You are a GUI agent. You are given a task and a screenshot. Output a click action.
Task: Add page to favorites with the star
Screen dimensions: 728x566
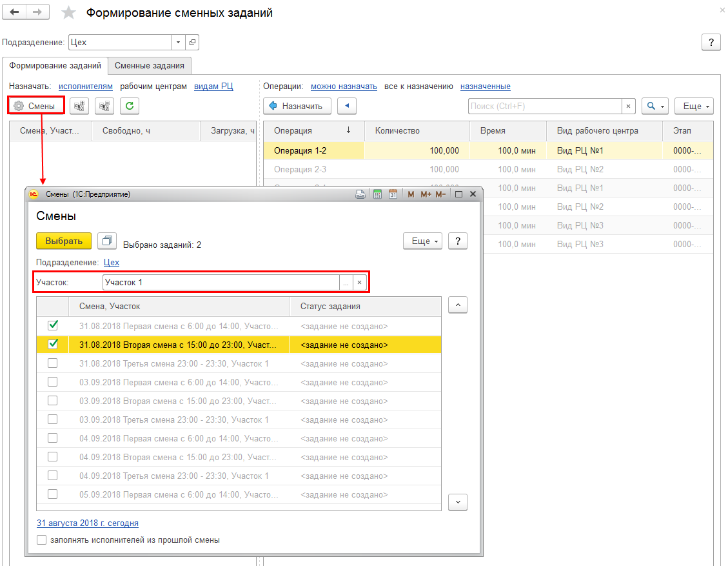click(x=68, y=12)
